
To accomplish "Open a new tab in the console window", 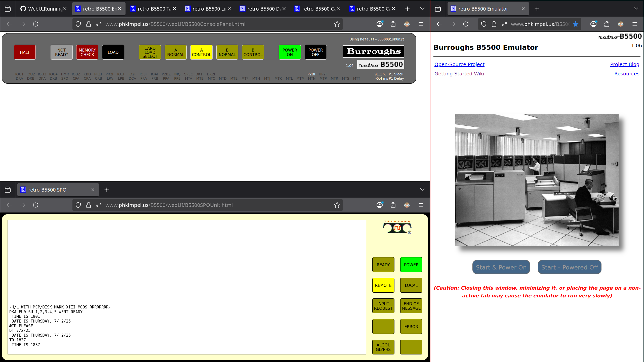I will tap(407, 9).
